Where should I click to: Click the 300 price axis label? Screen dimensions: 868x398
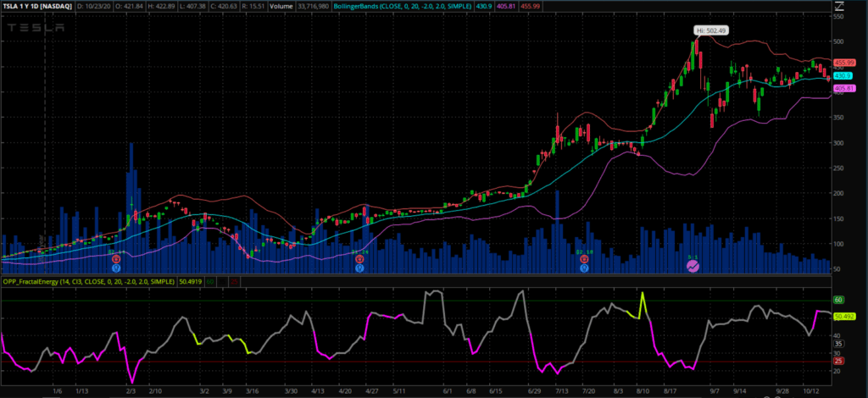pyautogui.click(x=838, y=143)
